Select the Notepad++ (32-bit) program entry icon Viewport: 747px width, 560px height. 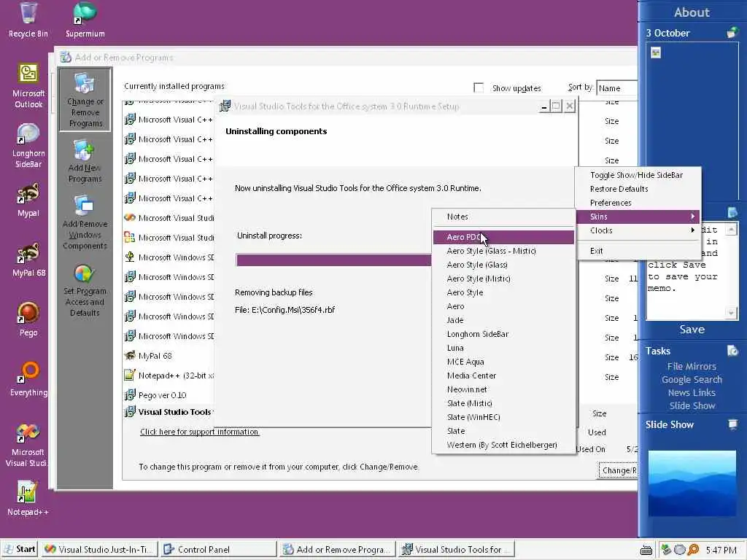pyautogui.click(x=130, y=376)
